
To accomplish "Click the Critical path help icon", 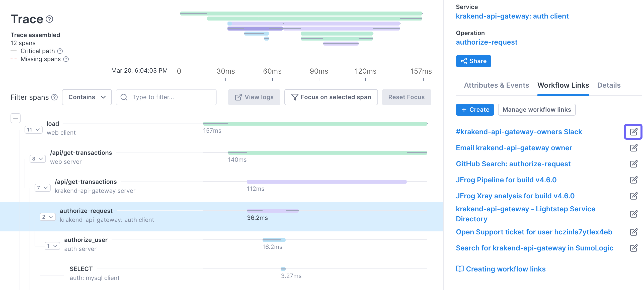I will (60, 51).
